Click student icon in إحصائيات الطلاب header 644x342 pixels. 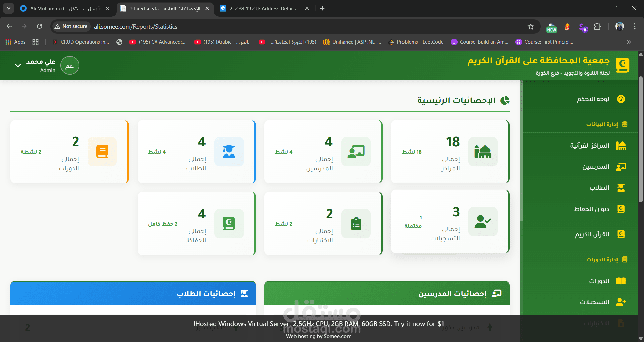(244, 294)
